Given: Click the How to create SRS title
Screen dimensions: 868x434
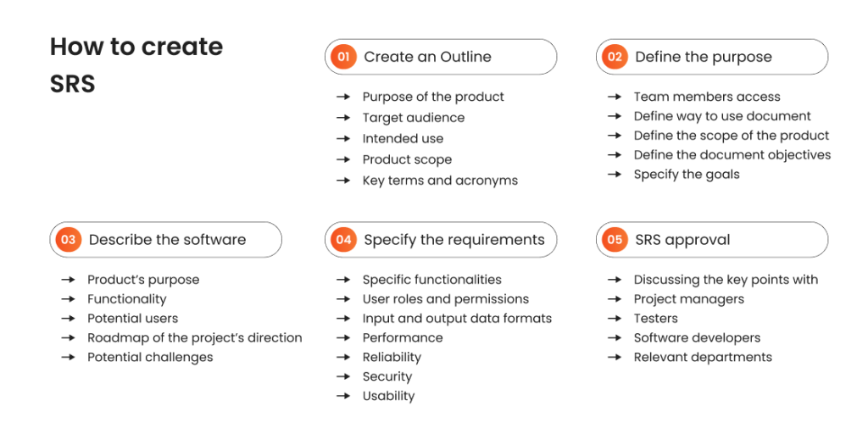Looking at the screenshot, I should [x=136, y=65].
